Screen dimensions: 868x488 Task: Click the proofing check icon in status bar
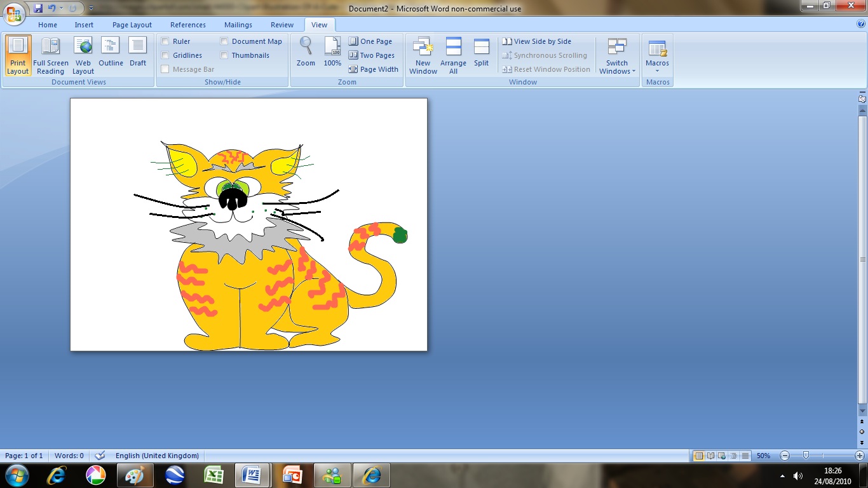tap(100, 456)
